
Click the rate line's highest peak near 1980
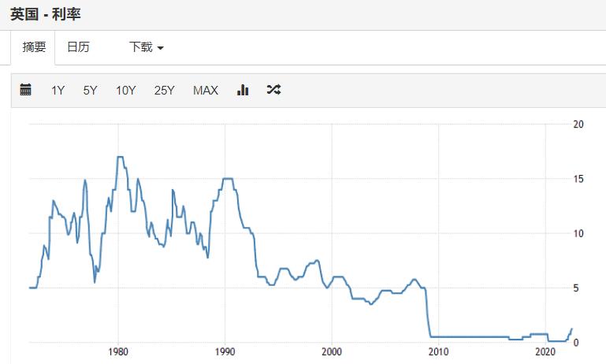120,157
